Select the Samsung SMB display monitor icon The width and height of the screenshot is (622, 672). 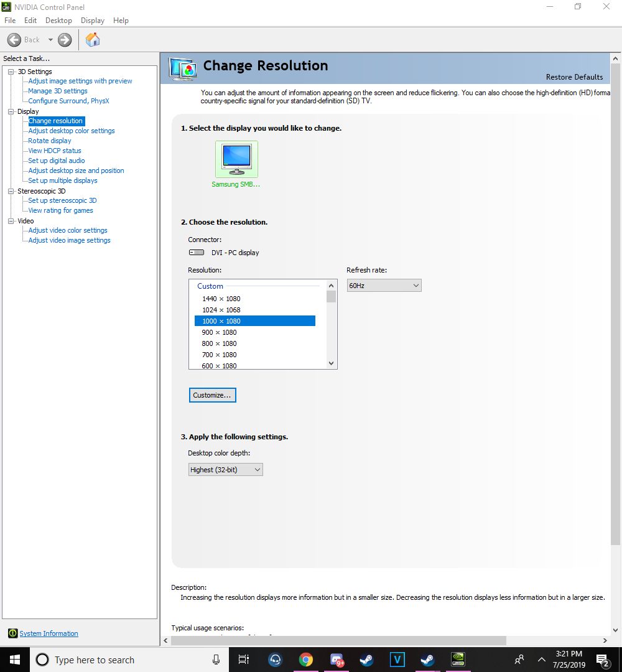(236, 159)
